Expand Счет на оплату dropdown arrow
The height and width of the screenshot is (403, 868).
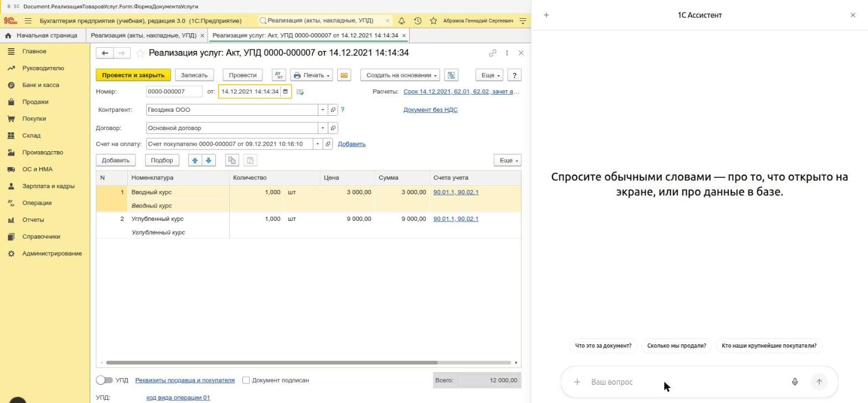pyautogui.click(x=318, y=144)
